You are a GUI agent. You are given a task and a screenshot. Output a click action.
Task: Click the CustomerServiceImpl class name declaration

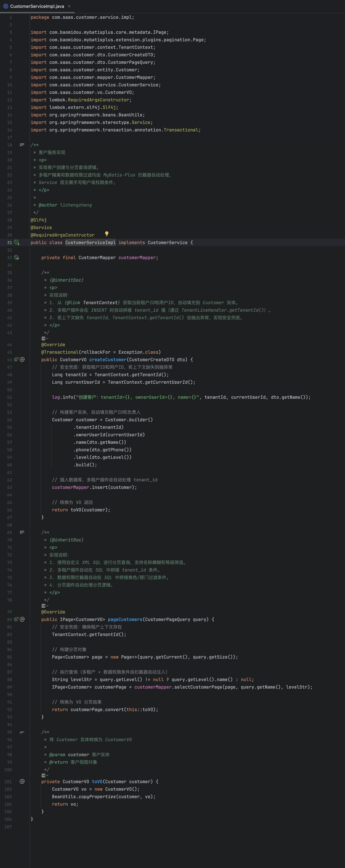pyautogui.click(x=90, y=243)
